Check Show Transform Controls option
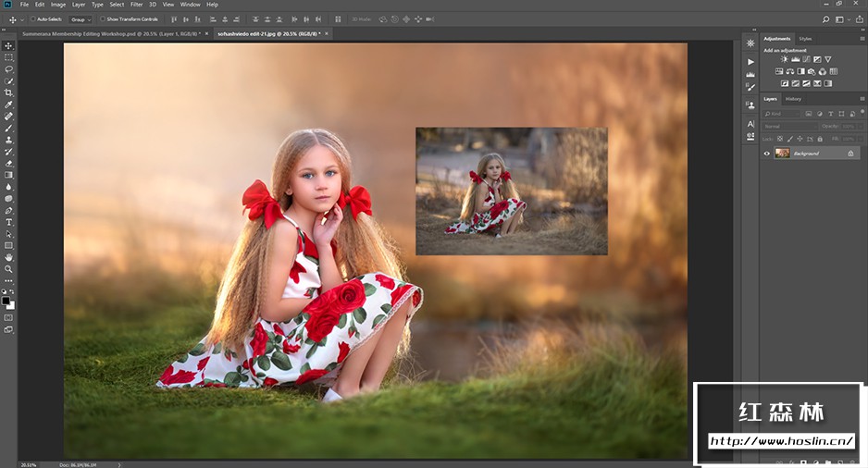The height and width of the screenshot is (468, 868). pos(103,18)
